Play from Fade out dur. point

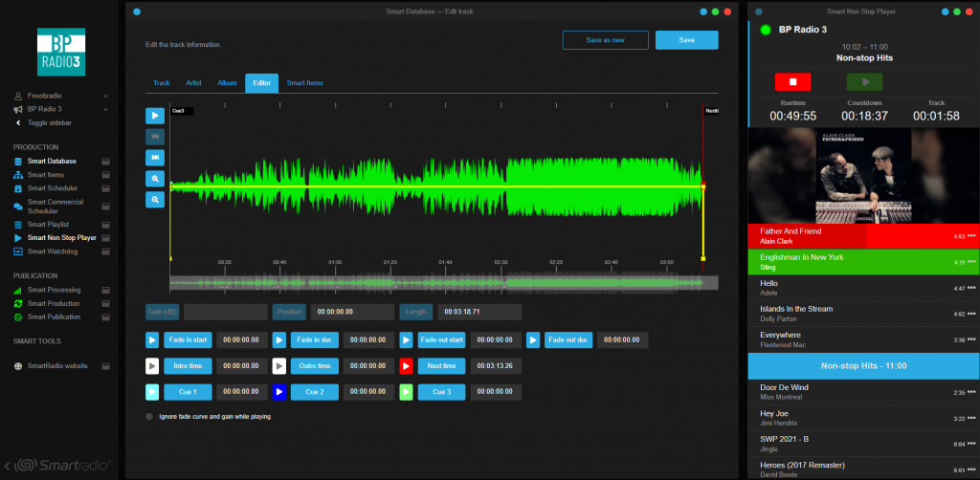pos(532,340)
